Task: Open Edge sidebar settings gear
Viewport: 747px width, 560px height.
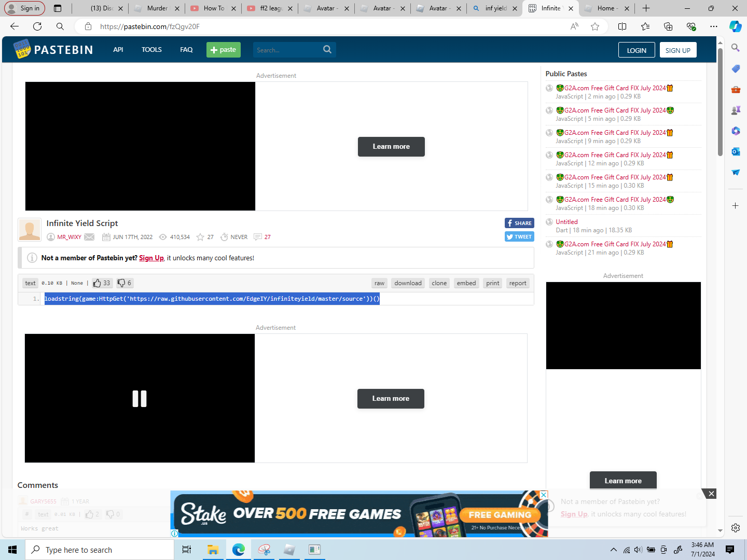Action: click(x=736, y=528)
